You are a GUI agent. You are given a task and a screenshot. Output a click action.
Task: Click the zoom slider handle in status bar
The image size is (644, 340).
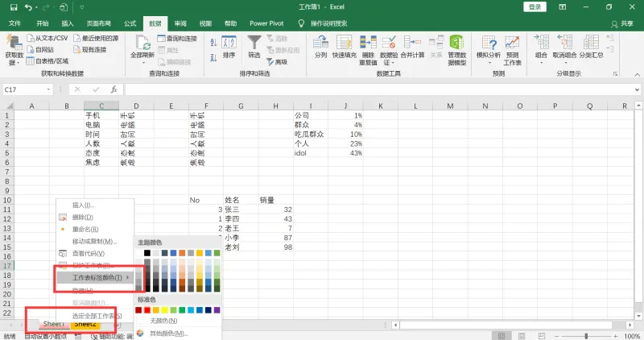click(587, 336)
